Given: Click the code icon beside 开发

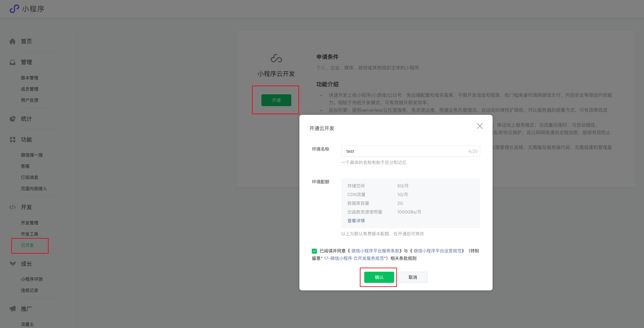Looking at the screenshot, I should pyautogui.click(x=12, y=207).
